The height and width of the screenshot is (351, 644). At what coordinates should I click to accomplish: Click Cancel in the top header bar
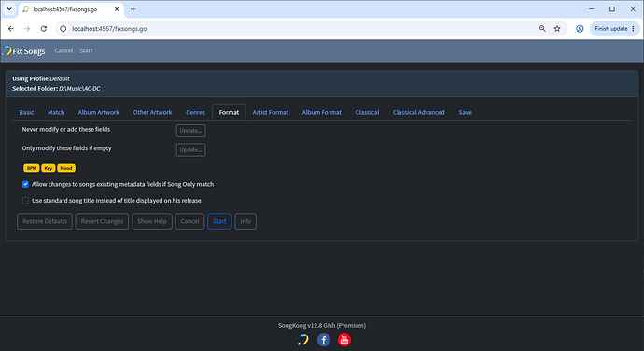click(63, 51)
